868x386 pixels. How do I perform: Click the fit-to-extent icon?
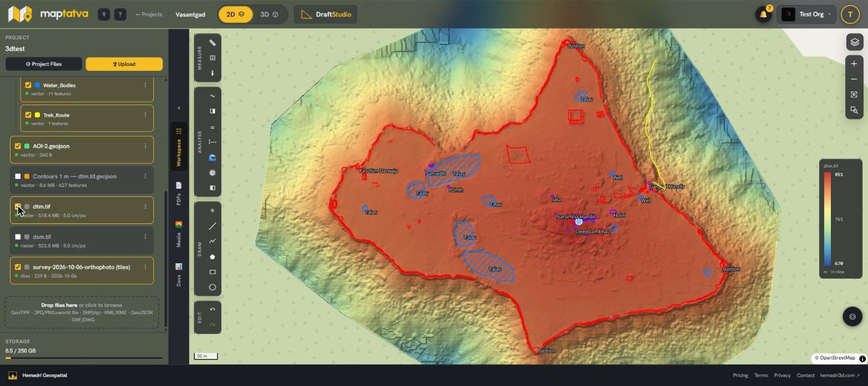[x=854, y=95]
